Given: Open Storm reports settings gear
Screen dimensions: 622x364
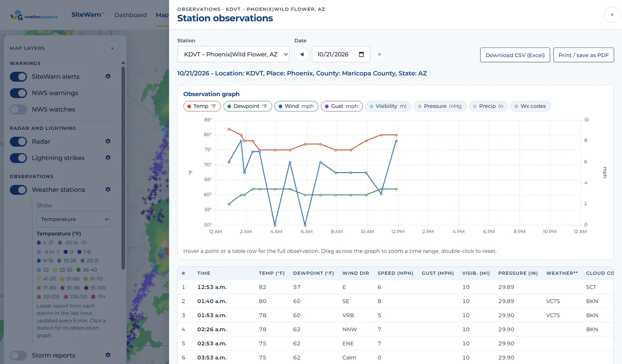Looking at the screenshot, I should 108,355.
